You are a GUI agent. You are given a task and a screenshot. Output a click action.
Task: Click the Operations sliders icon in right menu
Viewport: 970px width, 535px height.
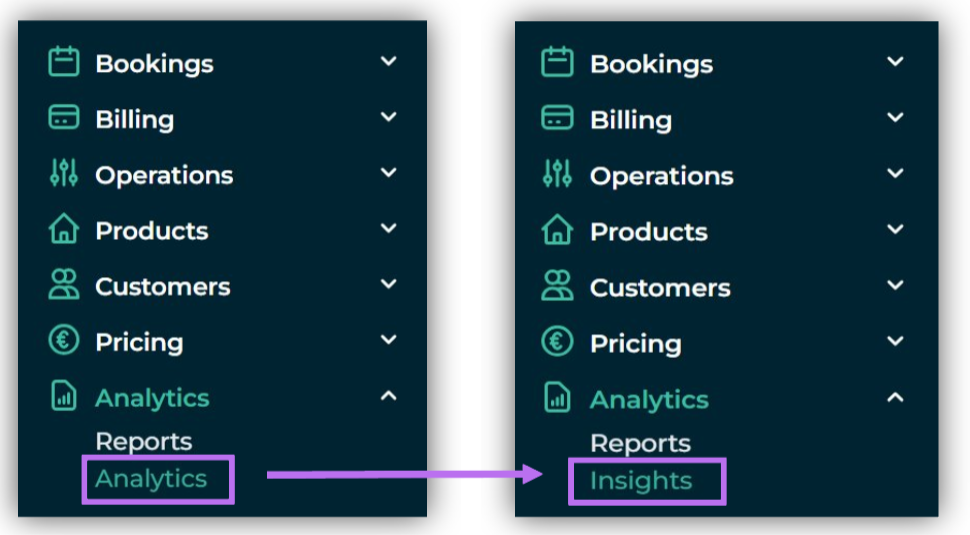pos(557,173)
